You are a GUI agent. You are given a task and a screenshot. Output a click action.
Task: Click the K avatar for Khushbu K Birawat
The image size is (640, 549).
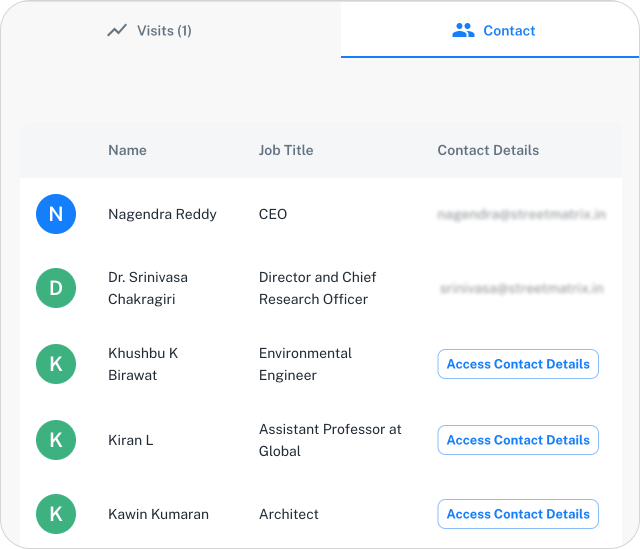coord(56,364)
